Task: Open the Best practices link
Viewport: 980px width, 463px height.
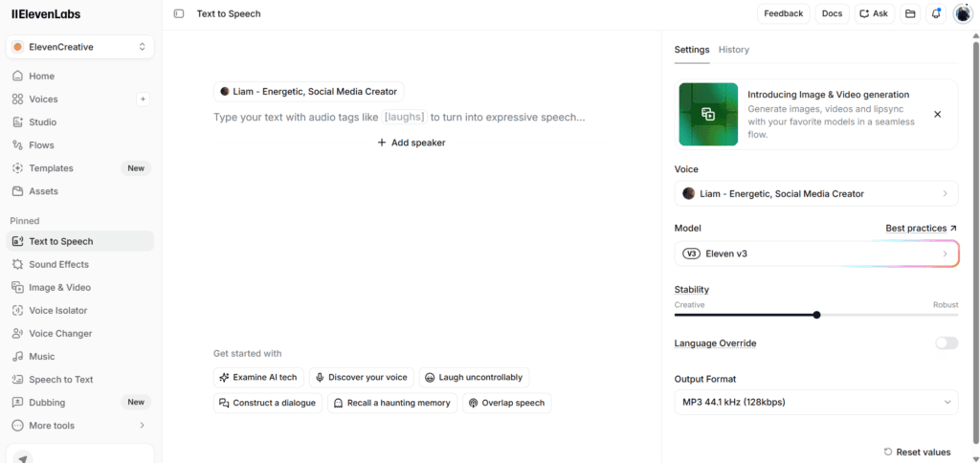Action: click(922, 228)
